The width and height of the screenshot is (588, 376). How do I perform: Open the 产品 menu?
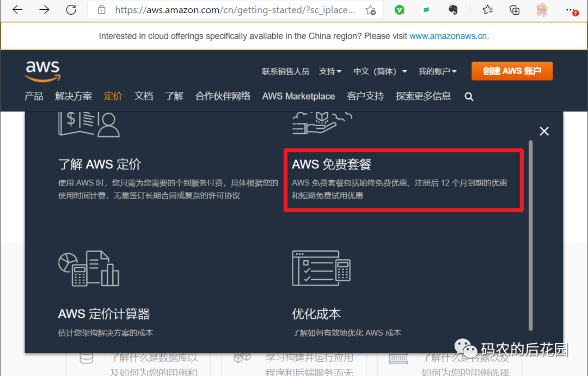(x=34, y=96)
